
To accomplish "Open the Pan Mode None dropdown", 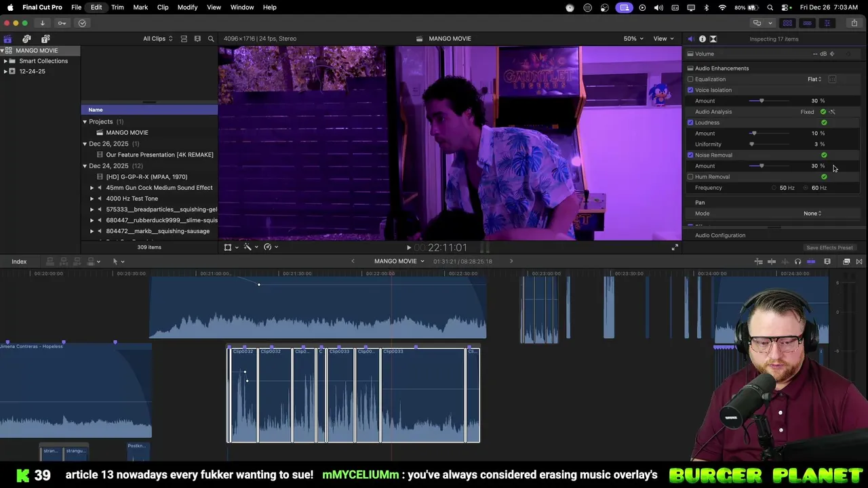I will [x=812, y=213].
